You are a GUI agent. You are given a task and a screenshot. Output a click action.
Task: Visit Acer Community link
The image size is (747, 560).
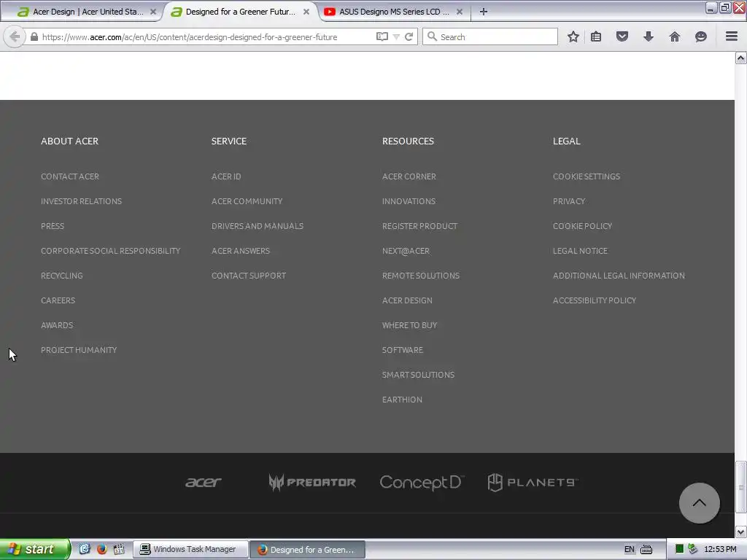[x=247, y=201]
